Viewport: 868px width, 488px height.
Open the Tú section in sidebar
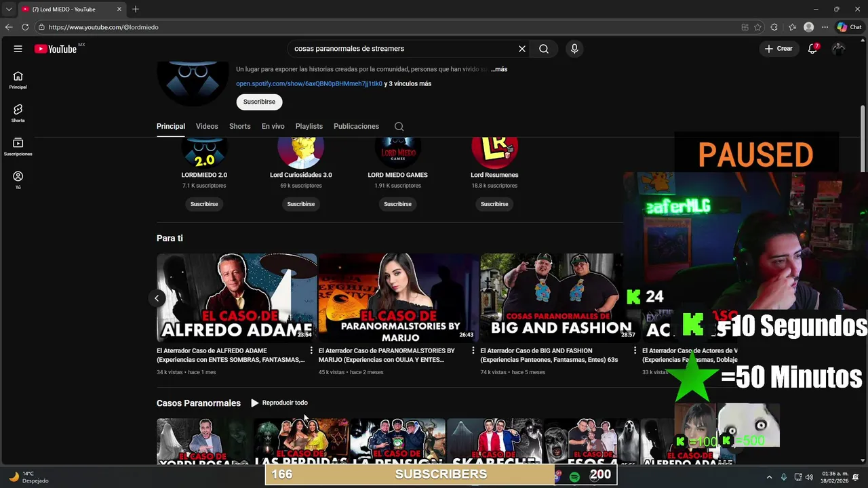tap(18, 180)
